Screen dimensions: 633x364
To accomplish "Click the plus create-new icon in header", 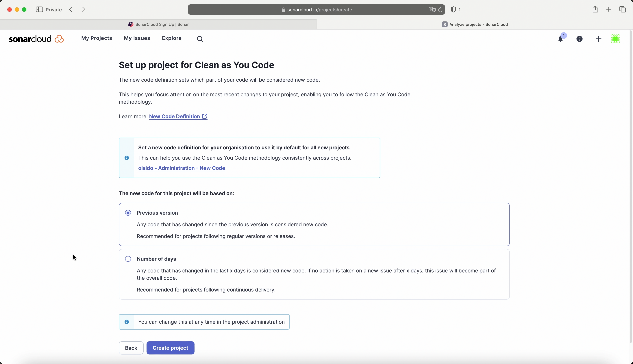I will (599, 39).
